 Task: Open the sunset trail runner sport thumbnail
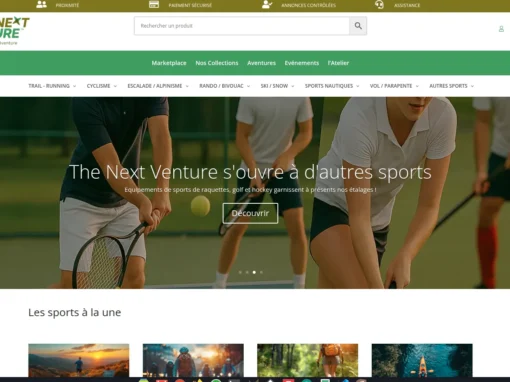(79, 361)
